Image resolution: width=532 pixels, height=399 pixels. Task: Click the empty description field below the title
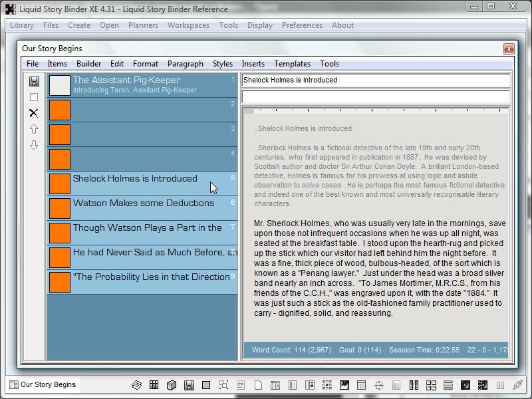pyautogui.click(x=375, y=97)
